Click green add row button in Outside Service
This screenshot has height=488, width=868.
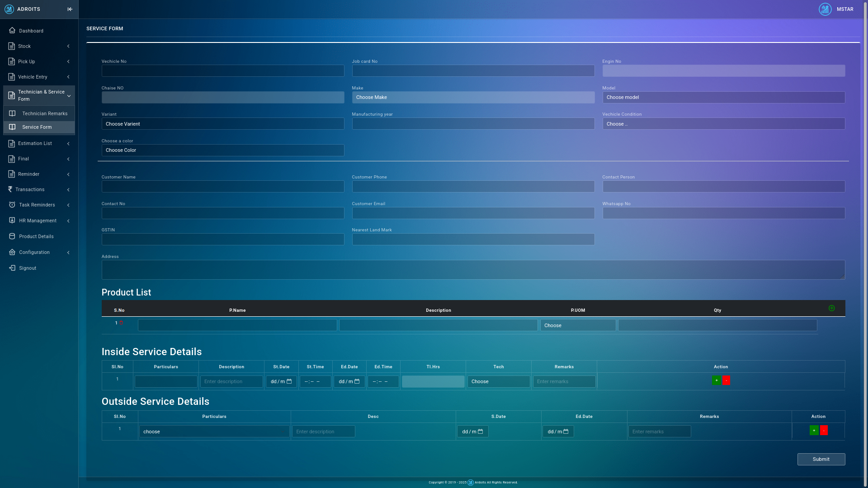(814, 430)
